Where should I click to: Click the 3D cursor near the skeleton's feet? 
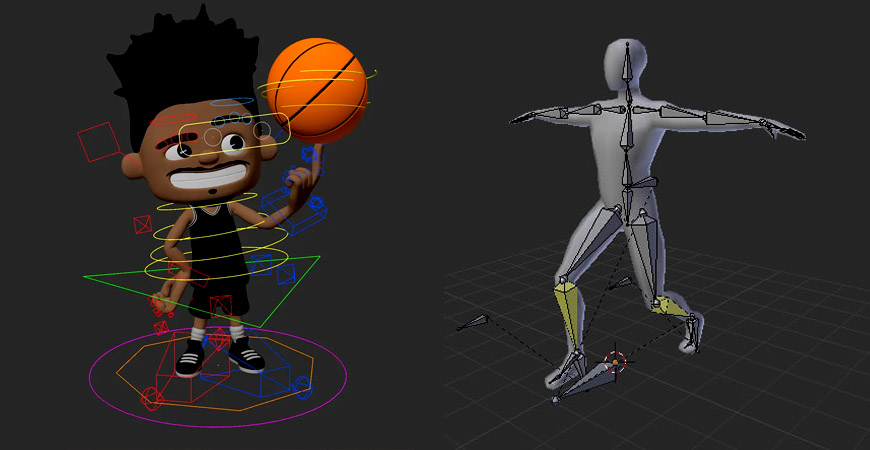[616, 360]
